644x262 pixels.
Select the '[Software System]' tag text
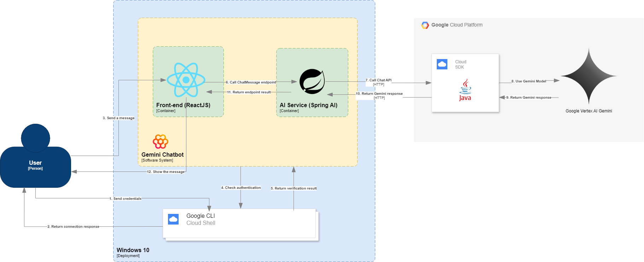pos(157,161)
